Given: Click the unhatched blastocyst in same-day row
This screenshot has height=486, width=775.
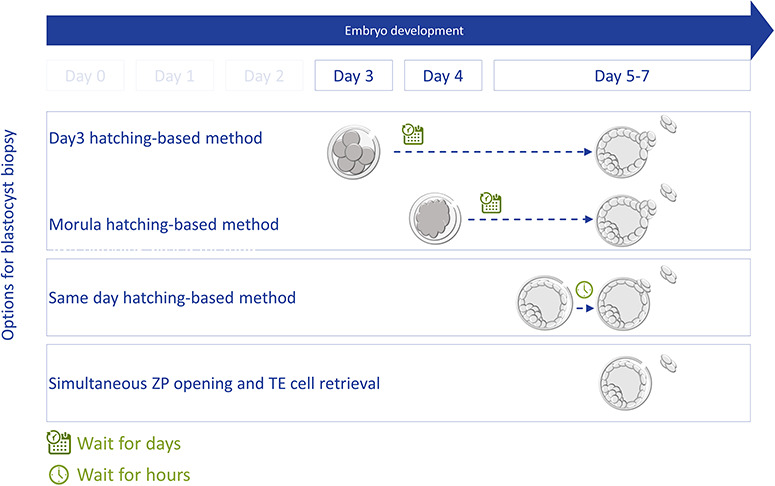Looking at the screenshot, I should point(546,298).
